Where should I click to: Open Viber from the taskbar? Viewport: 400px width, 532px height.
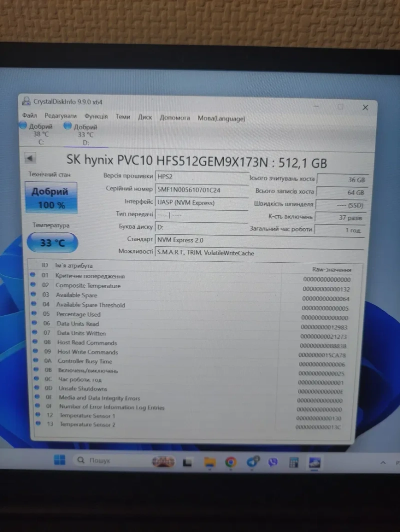[x=272, y=462]
